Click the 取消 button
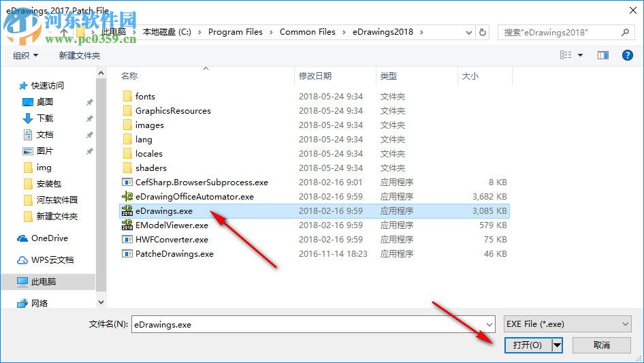 (x=602, y=345)
